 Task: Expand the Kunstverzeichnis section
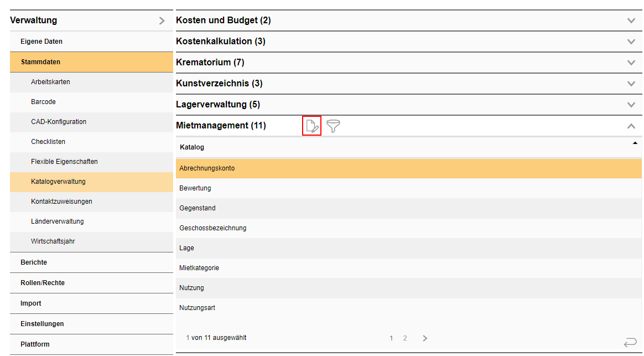631,84
